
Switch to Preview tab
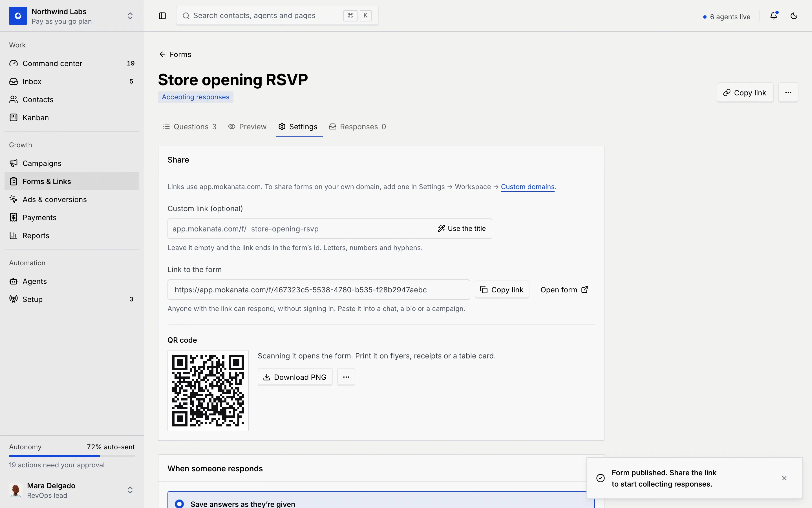pos(247,127)
